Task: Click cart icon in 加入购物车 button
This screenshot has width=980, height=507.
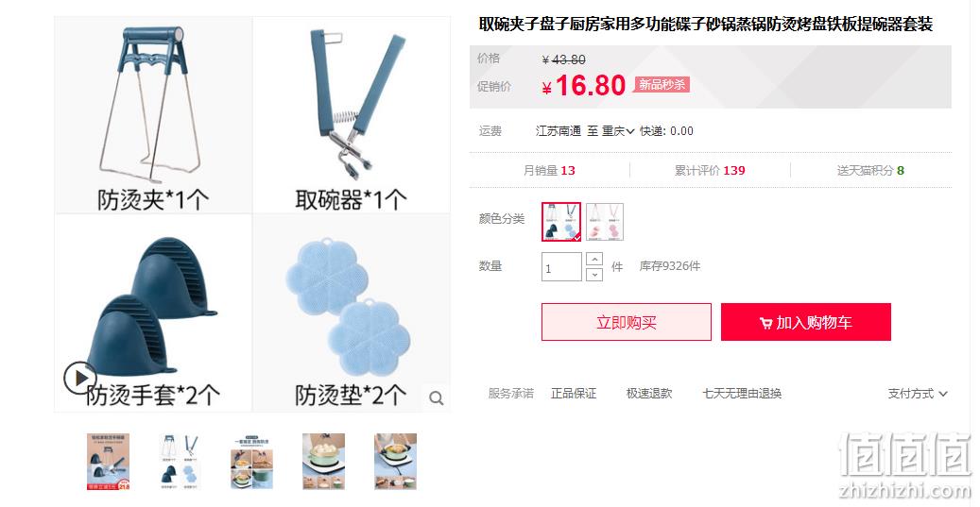Action: (x=765, y=323)
